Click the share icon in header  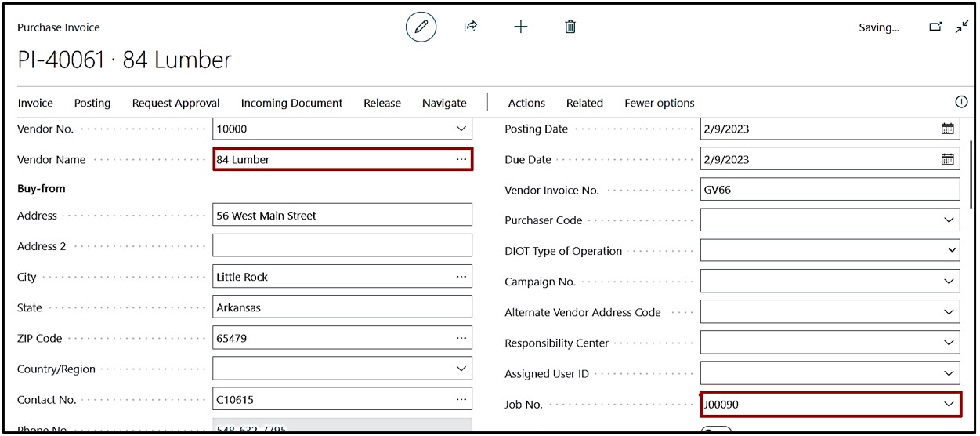point(470,27)
